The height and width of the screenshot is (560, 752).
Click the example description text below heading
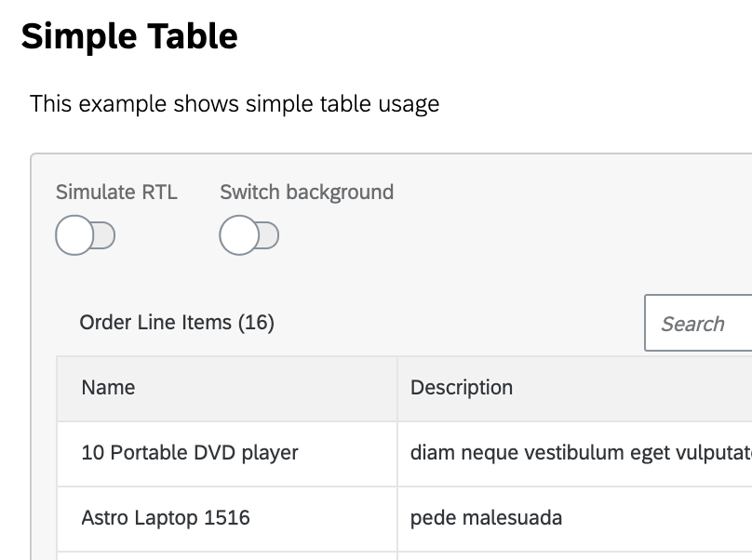click(x=234, y=103)
